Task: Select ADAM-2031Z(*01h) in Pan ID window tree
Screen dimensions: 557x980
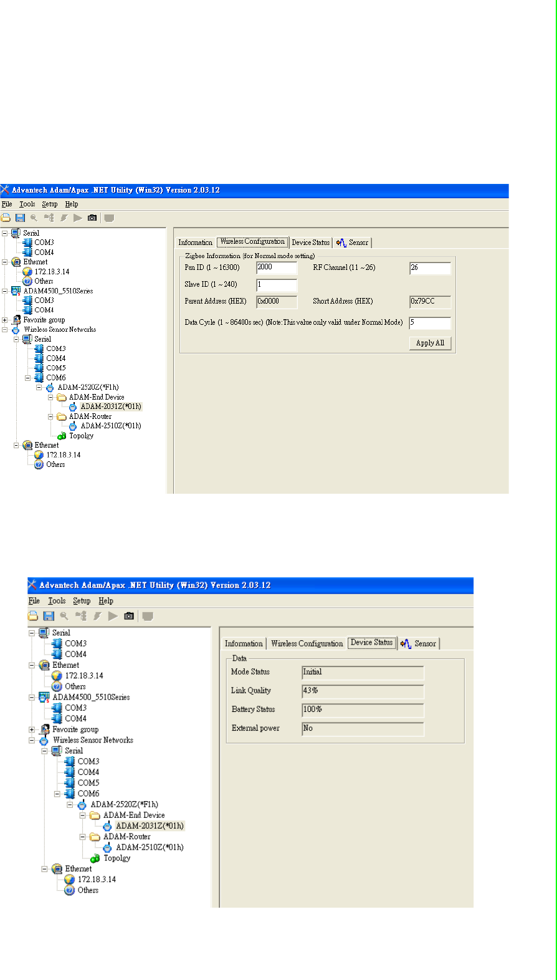Action: 111,406
